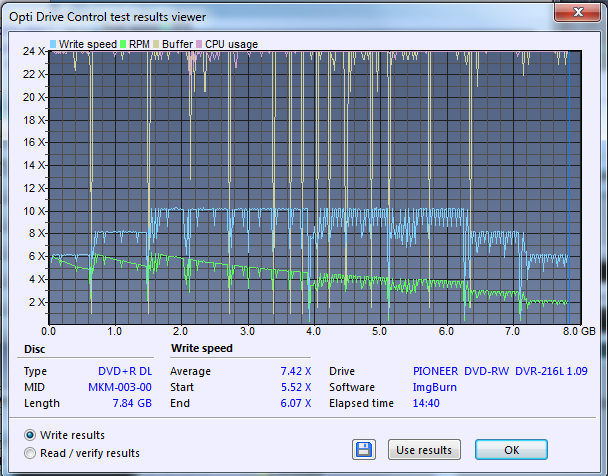This screenshot has height=476, width=608.
Task: Confirm with the OK button
Action: pyautogui.click(x=511, y=449)
